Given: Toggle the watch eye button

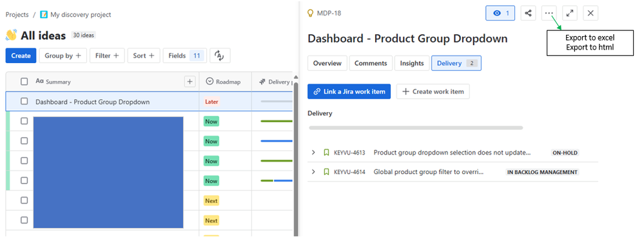Looking at the screenshot, I should [x=500, y=13].
